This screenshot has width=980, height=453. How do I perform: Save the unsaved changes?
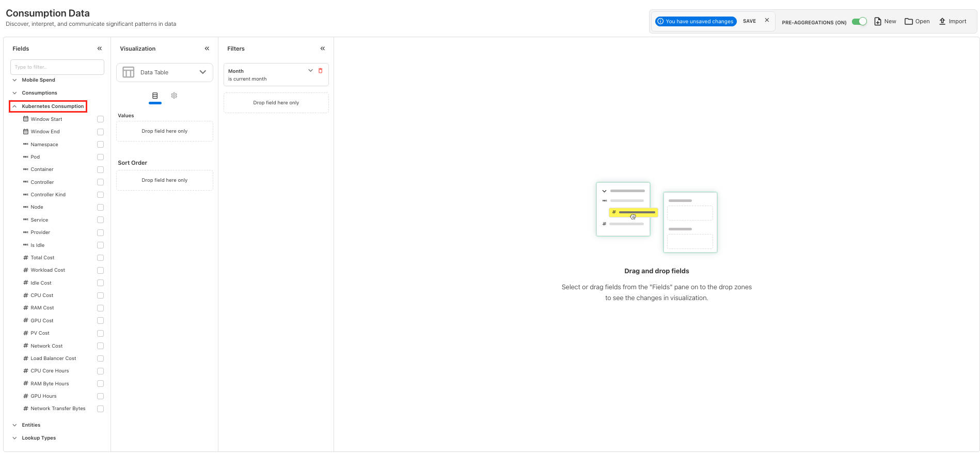tap(749, 21)
